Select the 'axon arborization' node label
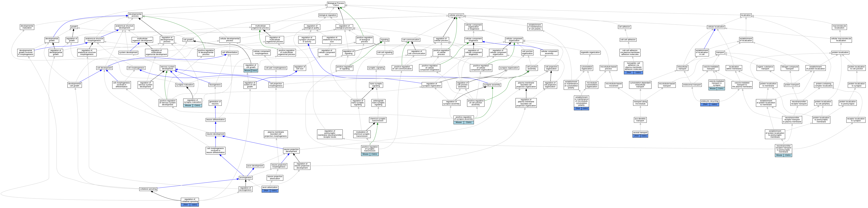868x208 pixels. 270,187
